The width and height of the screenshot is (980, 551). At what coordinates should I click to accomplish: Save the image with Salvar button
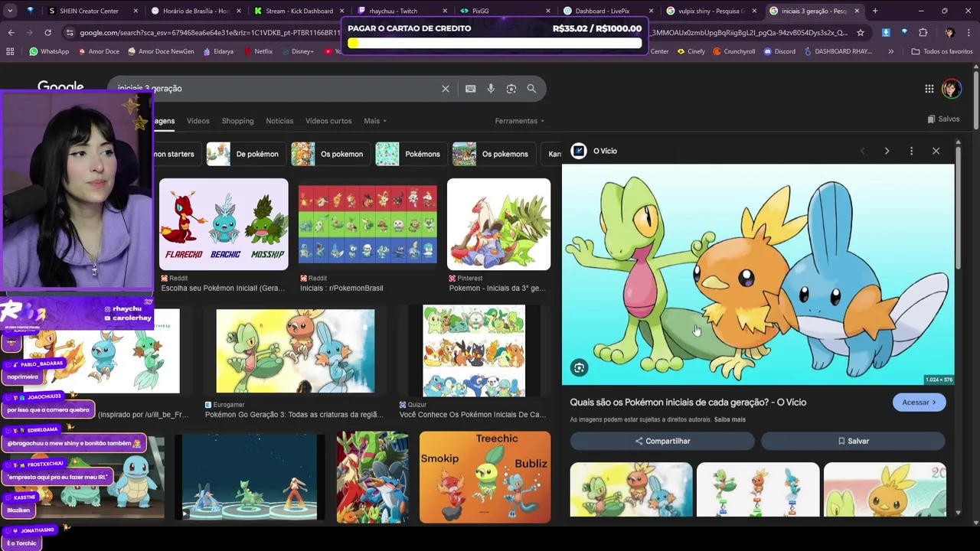click(853, 442)
